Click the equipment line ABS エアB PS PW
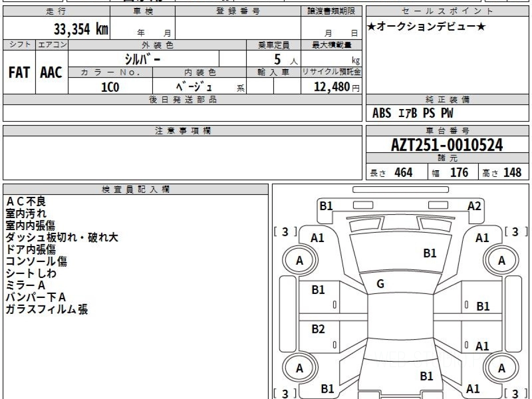 pos(413,113)
